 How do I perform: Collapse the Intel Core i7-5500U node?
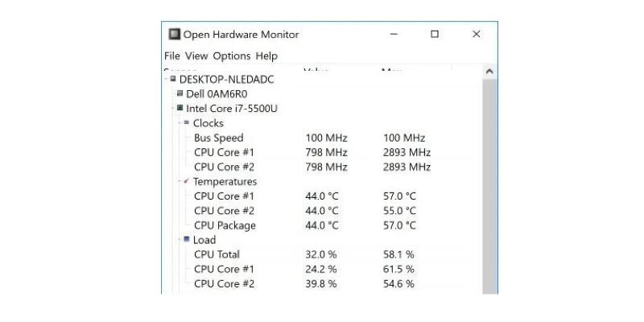tap(173, 108)
